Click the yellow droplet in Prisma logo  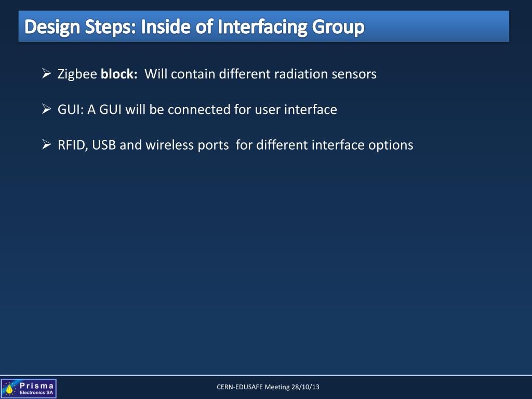pos(9,389)
